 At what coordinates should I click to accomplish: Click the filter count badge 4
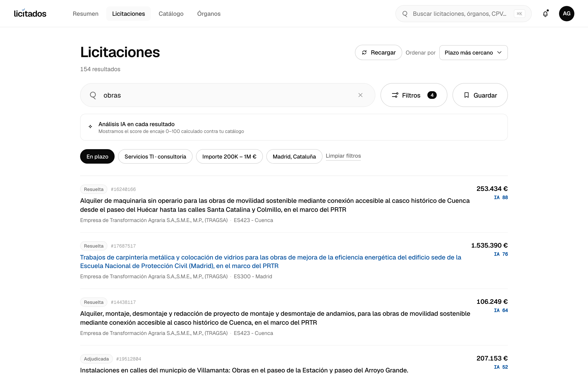[432, 95]
